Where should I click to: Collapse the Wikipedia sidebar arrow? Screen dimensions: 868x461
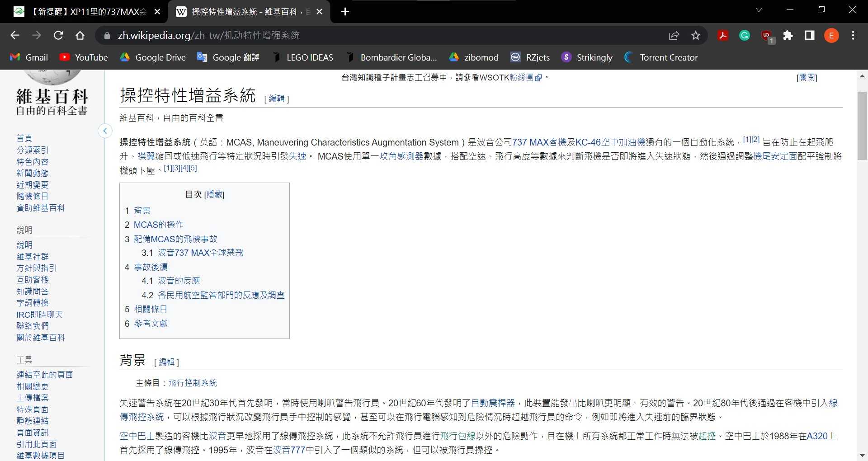105,131
